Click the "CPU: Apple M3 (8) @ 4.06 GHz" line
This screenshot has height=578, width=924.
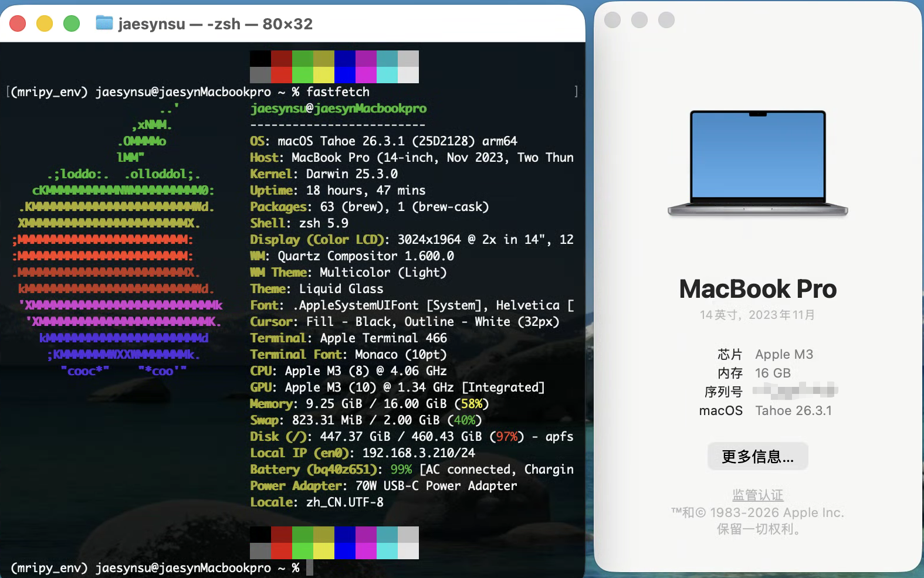tap(348, 371)
